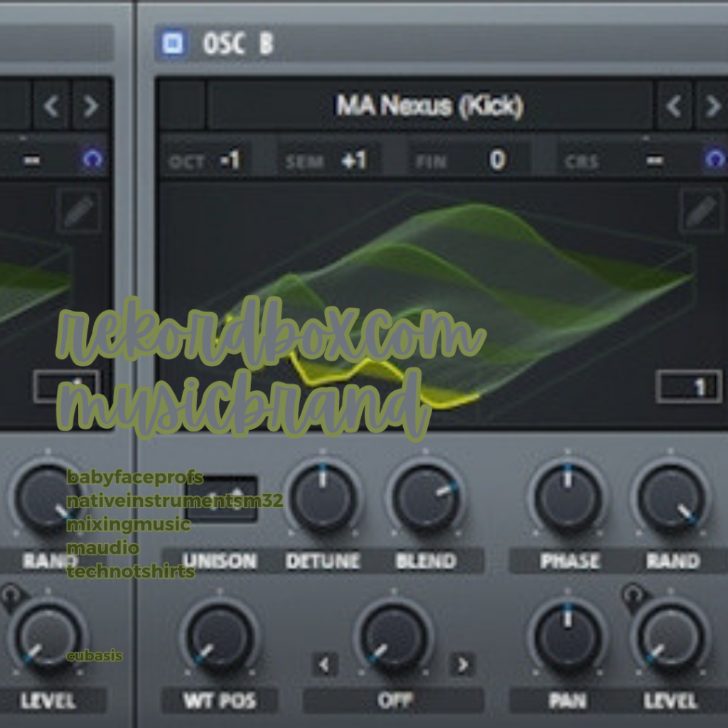This screenshot has width=728, height=728.
Task: Click the "DETUNE" label
Action: [323, 561]
